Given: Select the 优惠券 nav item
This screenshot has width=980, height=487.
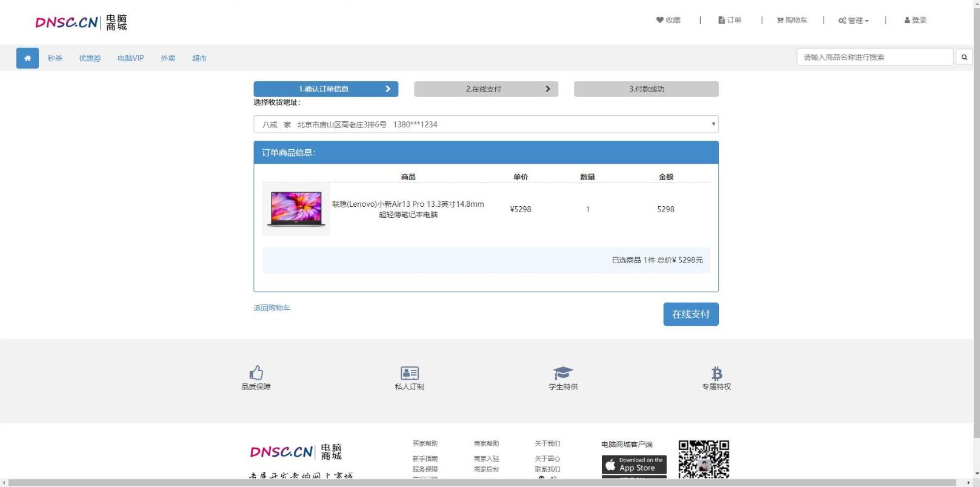Looking at the screenshot, I should [90, 58].
